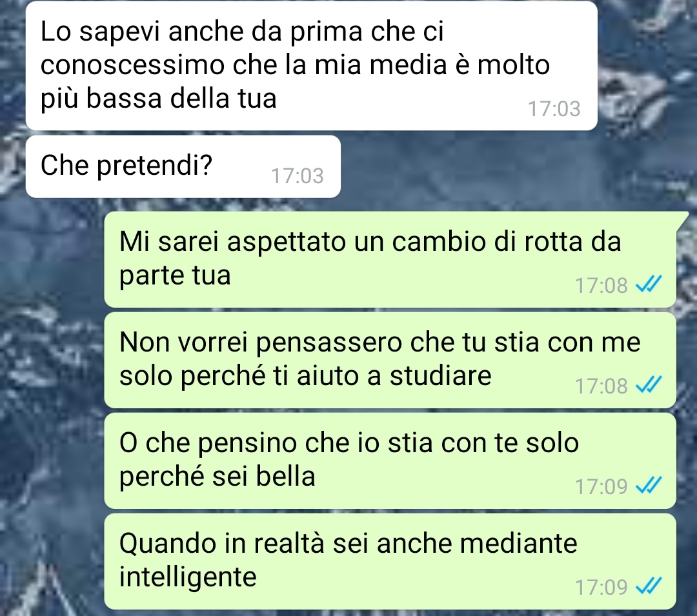Tap the 17:08 timestamp on 'cambio di rotta' message
Screen dimensions: 697x616
click(601, 285)
